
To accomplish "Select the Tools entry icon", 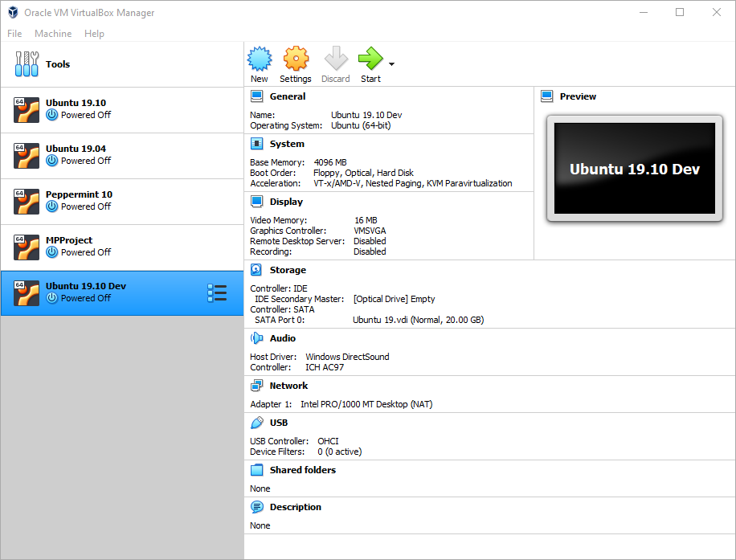I will [27, 63].
